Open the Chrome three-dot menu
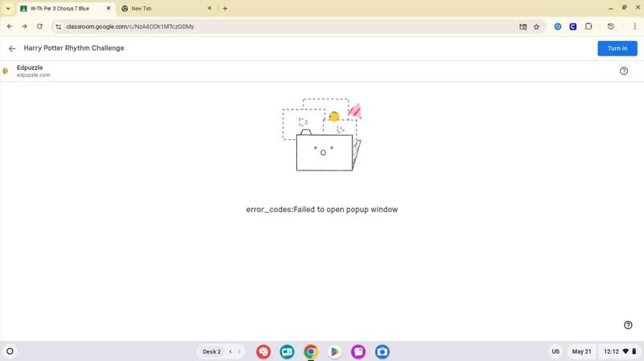The width and height of the screenshot is (644, 361). pyautogui.click(x=634, y=27)
